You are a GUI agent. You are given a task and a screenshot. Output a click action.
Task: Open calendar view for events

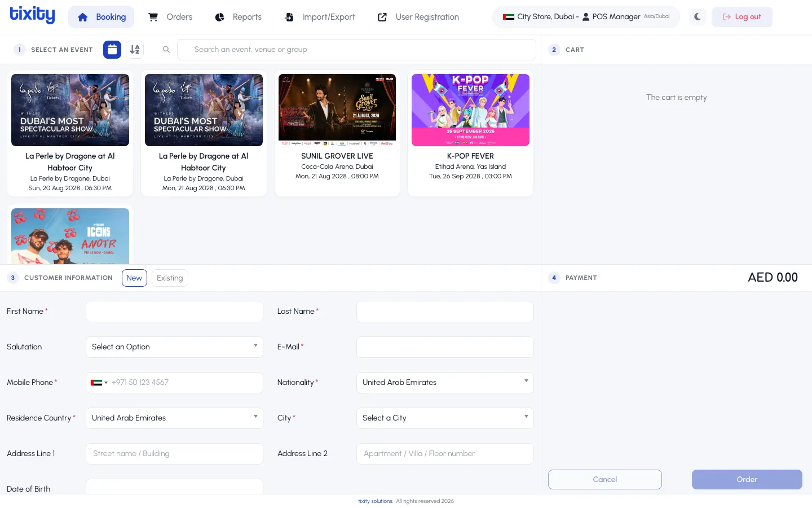click(112, 50)
